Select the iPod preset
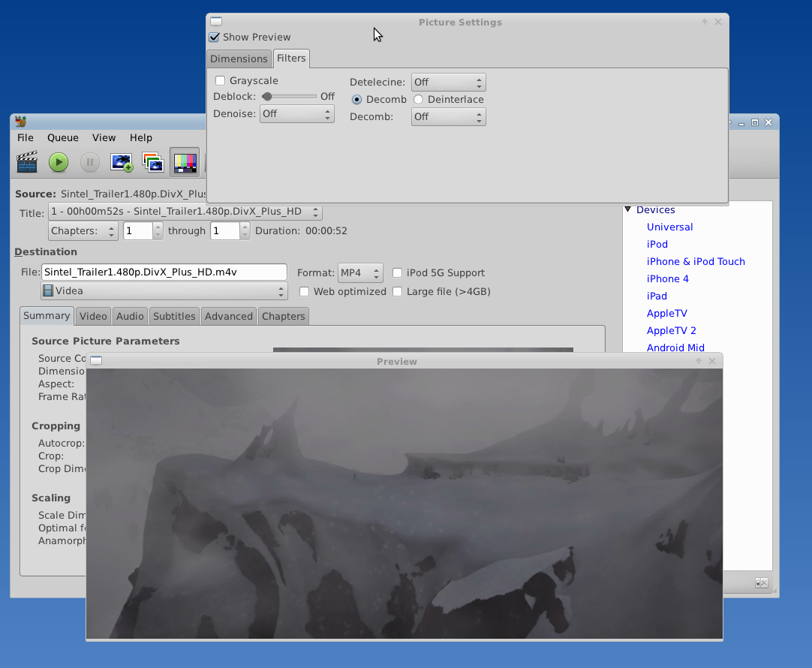This screenshot has width=812, height=668. (x=657, y=245)
